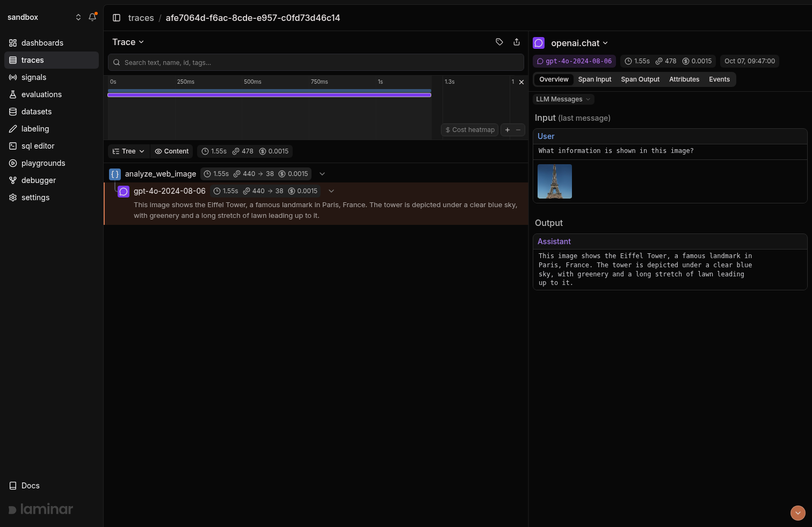
Task: Click the share trace icon
Action: point(517,42)
